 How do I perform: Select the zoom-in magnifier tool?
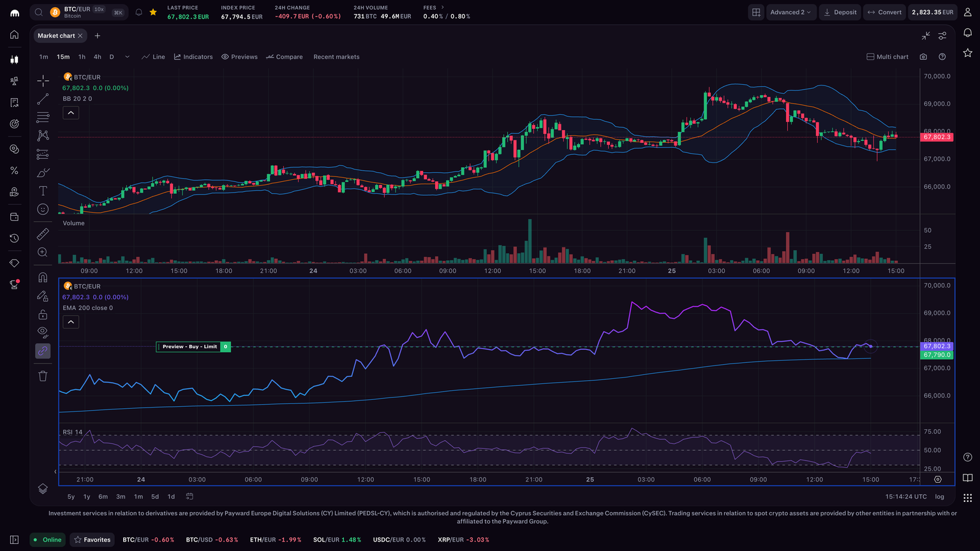coord(43,253)
